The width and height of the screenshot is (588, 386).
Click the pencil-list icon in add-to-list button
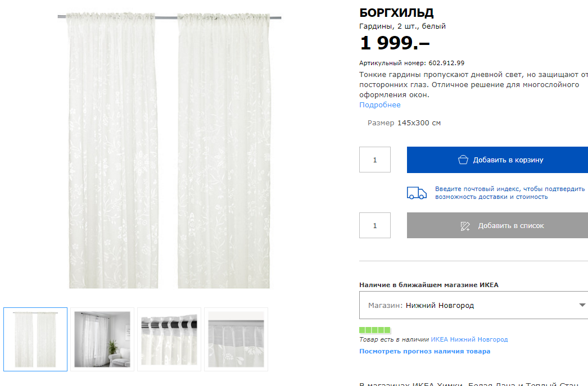tap(465, 226)
